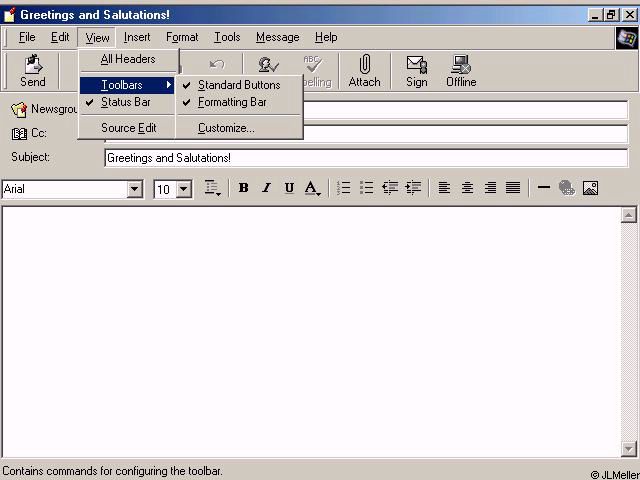Apply bulleted list formatting
The height and width of the screenshot is (480, 640).
[x=367, y=188]
